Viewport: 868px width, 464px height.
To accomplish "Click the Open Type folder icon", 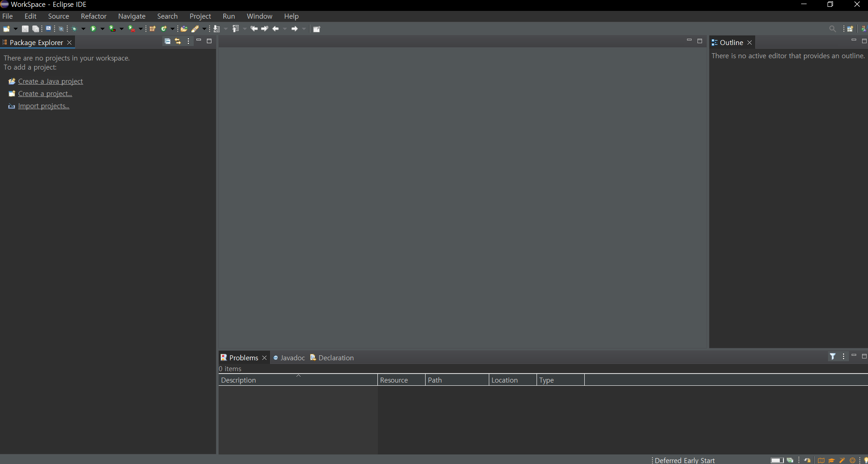I will coord(184,29).
